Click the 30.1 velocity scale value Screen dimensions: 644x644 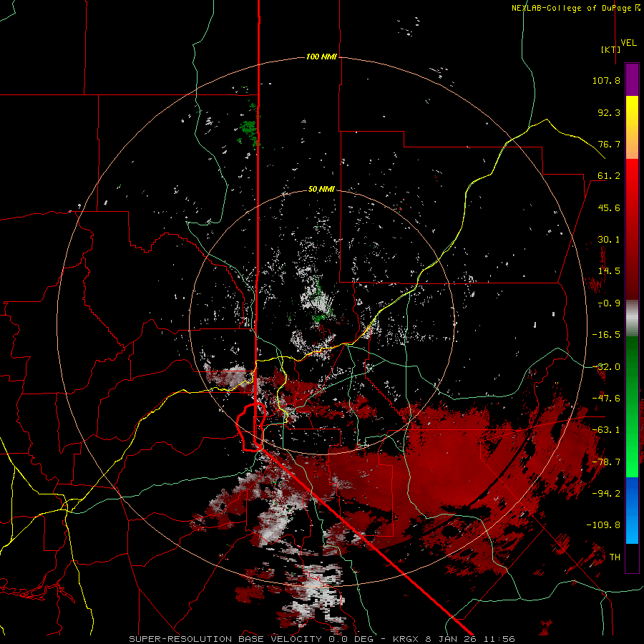coord(609,240)
